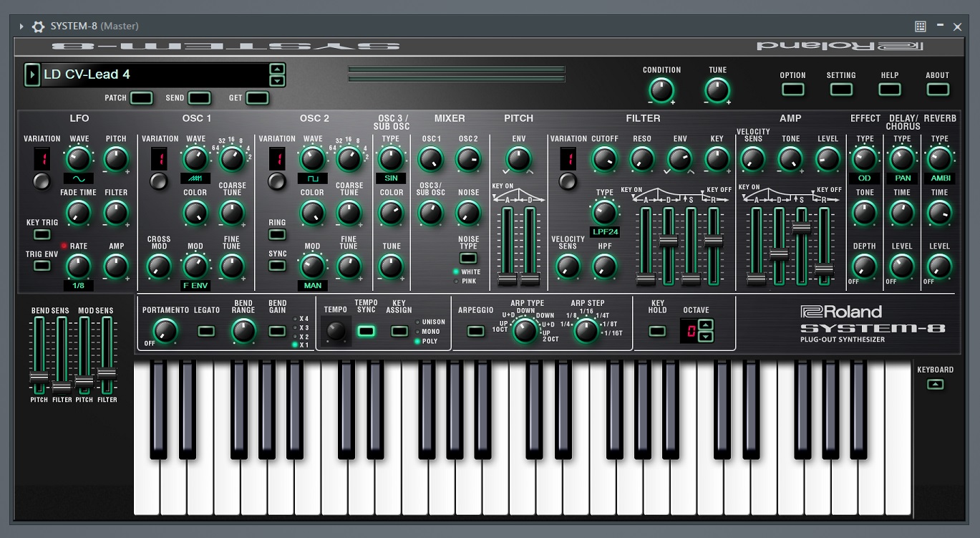Click the OSC 1 FINE TUNE knob
980x538 pixels.
point(232,266)
